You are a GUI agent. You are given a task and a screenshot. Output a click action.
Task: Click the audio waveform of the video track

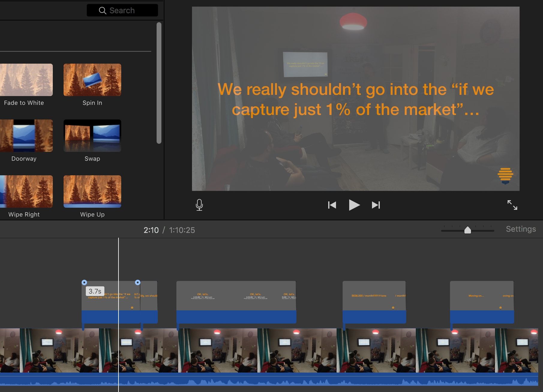tap(269, 380)
